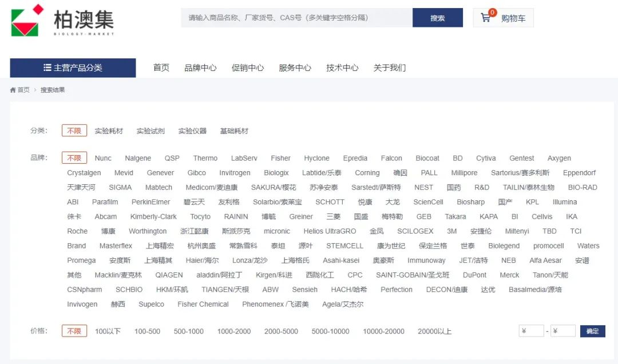This screenshot has height=364, width=618.
Task: Confirm the price range with 确定
Action: click(x=592, y=331)
